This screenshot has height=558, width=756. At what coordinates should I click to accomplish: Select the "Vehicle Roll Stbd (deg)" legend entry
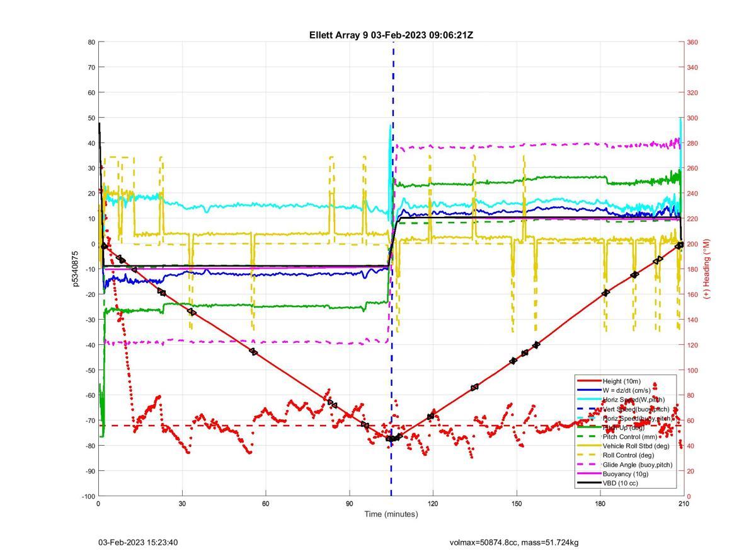tap(636, 446)
